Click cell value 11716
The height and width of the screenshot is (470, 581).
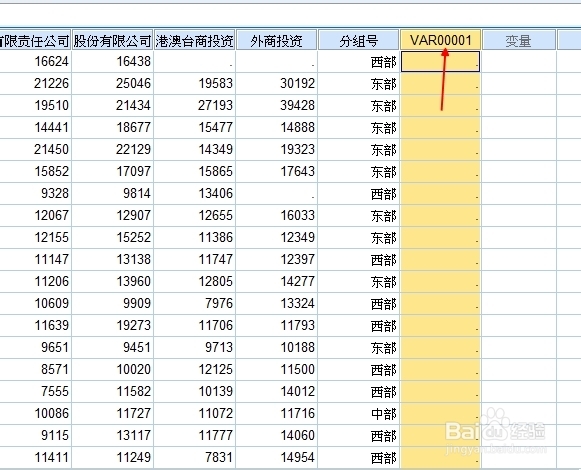[x=298, y=413]
